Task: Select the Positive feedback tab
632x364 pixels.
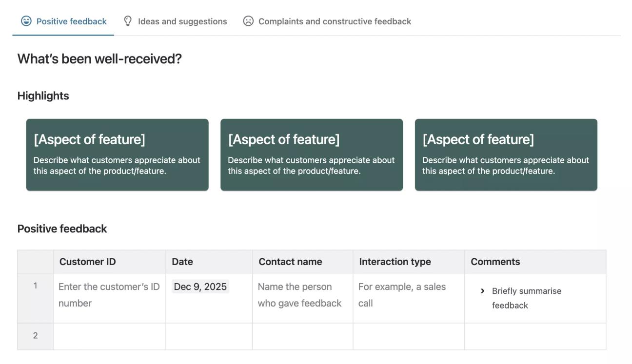Action: click(x=63, y=21)
